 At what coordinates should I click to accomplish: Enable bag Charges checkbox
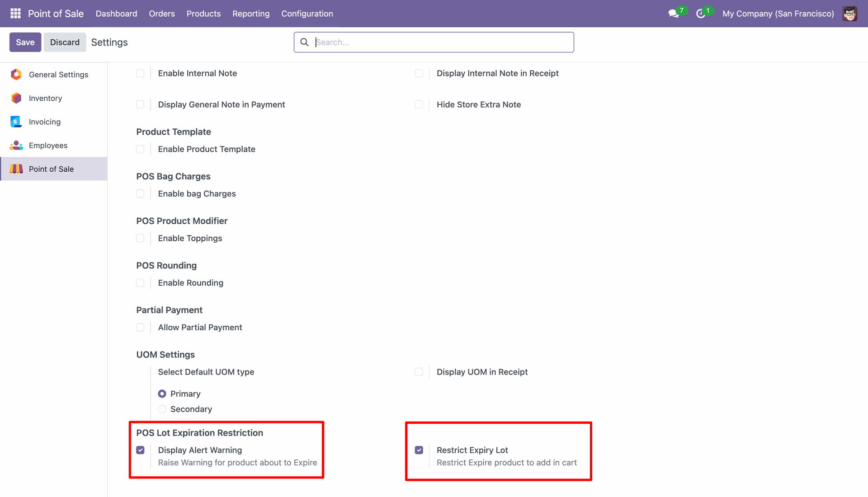click(140, 193)
